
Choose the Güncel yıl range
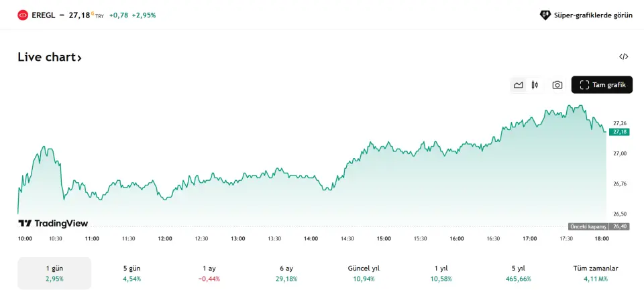(x=362, y=273)
